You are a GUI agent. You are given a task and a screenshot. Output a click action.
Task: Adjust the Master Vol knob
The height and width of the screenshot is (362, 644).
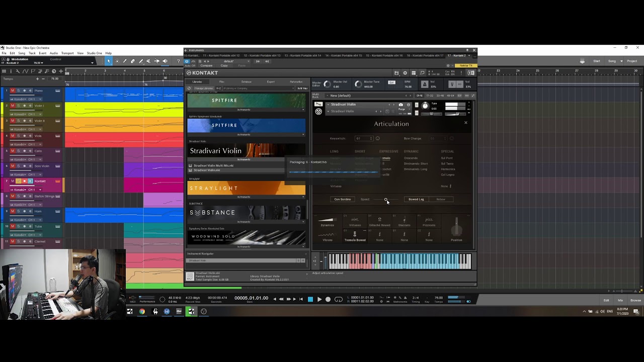point(327,84)
